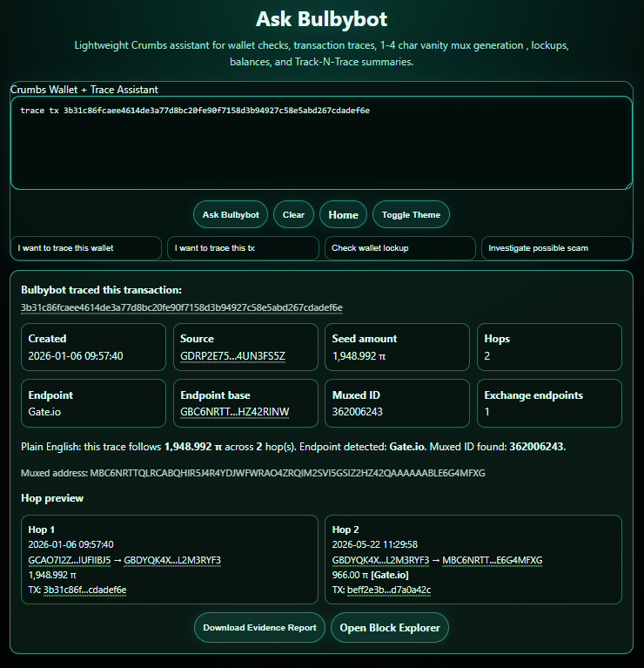
Task: Choose 'Investigate possible scam' suggestion
Action: click(557, 248)
